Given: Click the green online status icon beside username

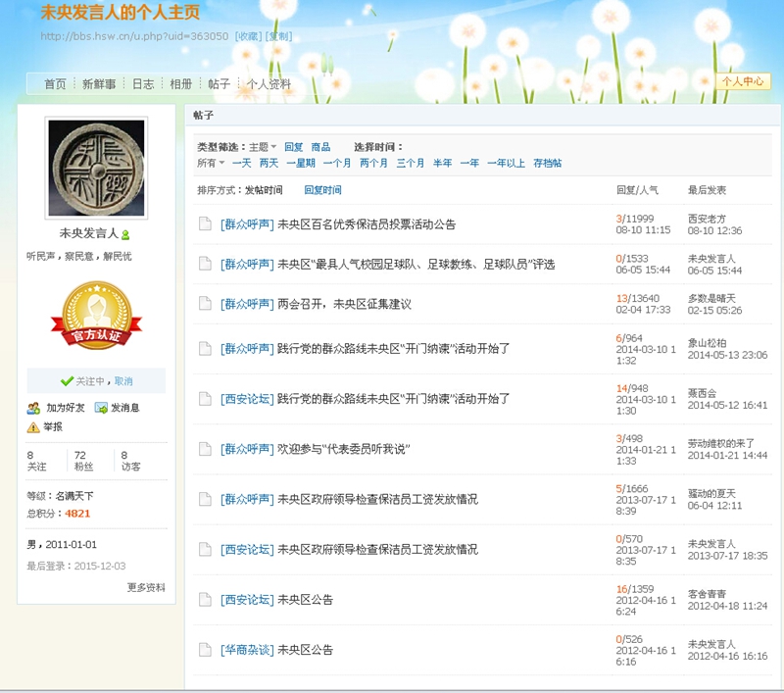Looking at the screenshot, I should tap(125, 235).
